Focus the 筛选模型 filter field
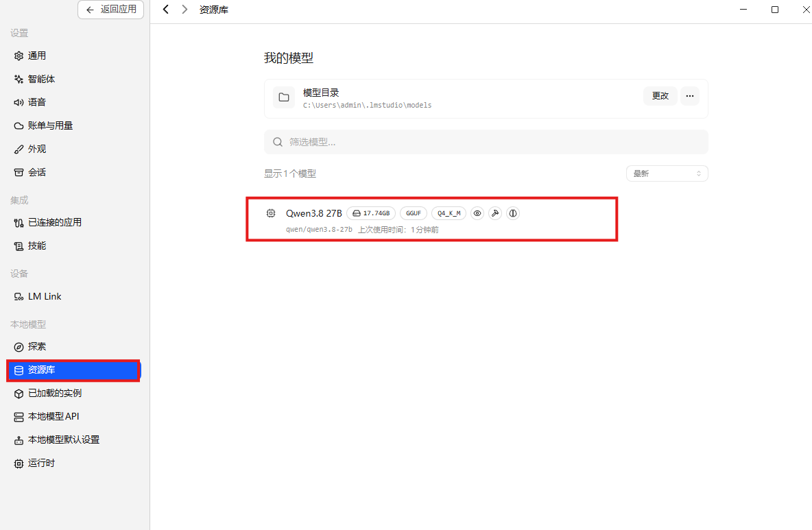This screenshot has height=530, width=812. pyautogui.click(x=486, y=142)
